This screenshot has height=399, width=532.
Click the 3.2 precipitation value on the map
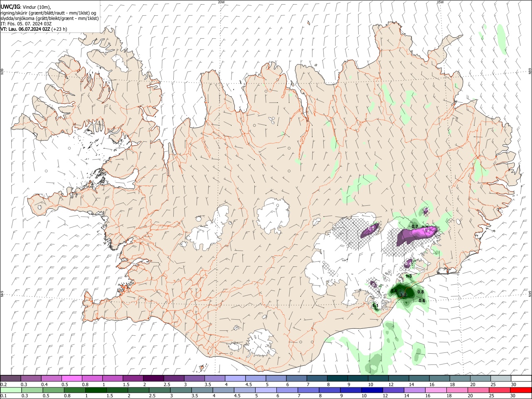(x=403, y=295)
